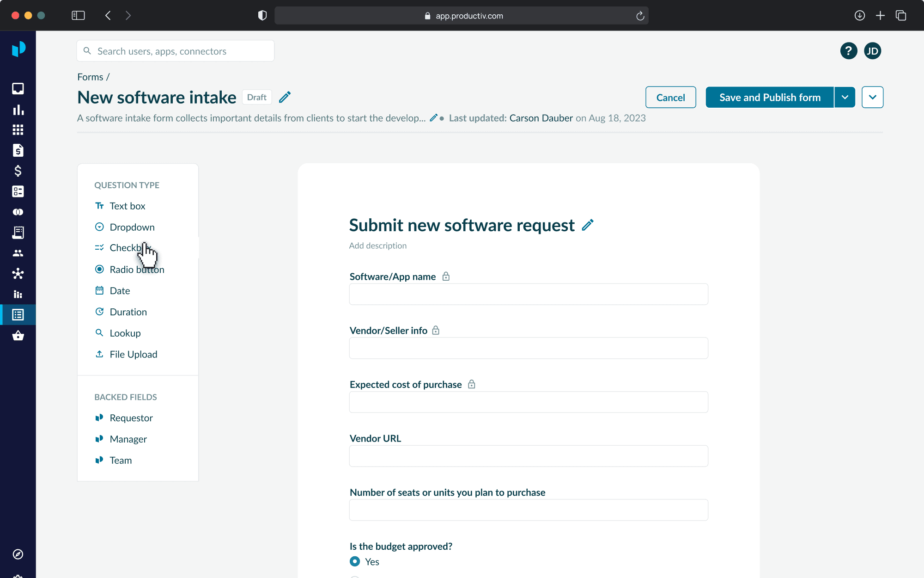
Task: Click the Expected cost of purchase field
Action: [529, 402]
